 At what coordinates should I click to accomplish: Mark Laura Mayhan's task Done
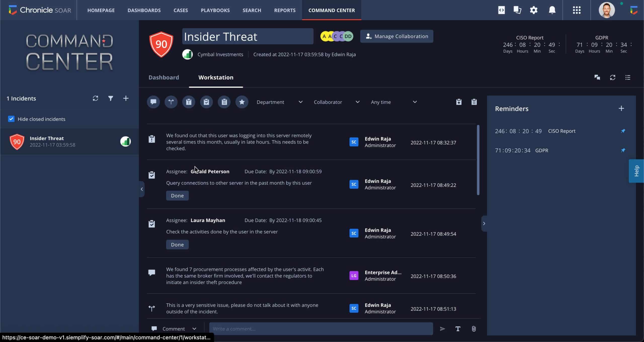177,245
